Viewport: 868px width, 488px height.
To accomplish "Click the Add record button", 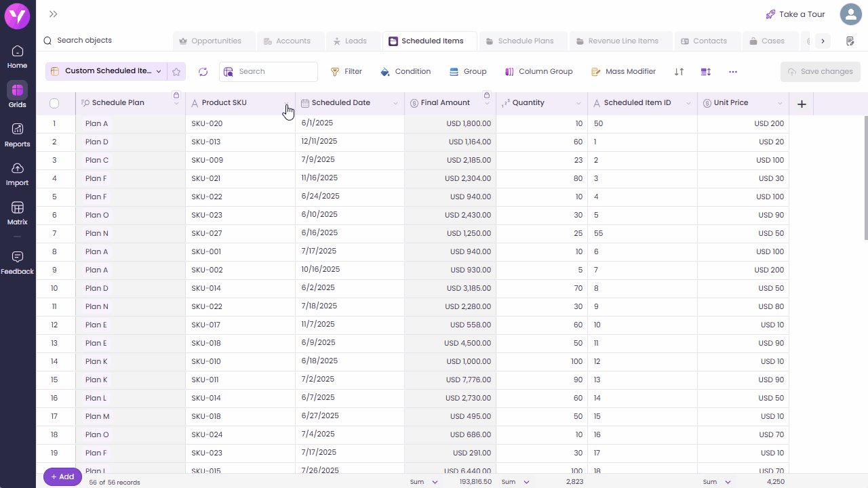I will [62, 476].
